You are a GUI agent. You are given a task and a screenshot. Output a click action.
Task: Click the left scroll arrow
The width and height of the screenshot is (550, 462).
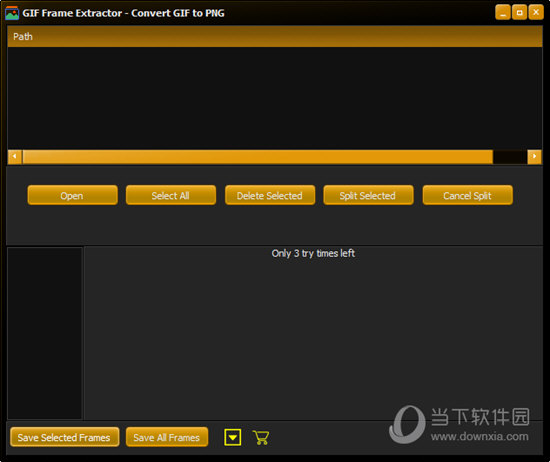[x=15, y=157]
